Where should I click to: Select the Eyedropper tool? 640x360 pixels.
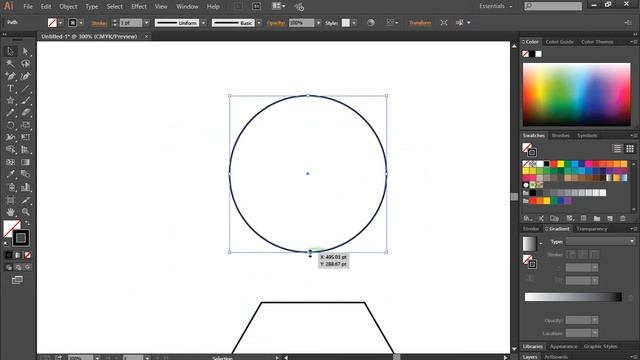coord(10,174)
